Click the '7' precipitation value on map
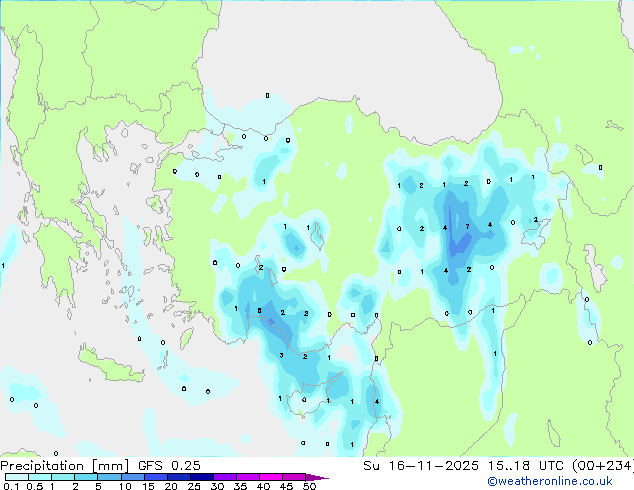This screenshot has height=490, width=634. [x=467, y=226]
